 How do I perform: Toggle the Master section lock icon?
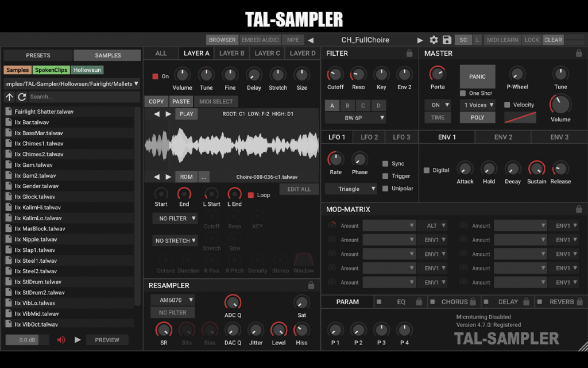(579, 53)
